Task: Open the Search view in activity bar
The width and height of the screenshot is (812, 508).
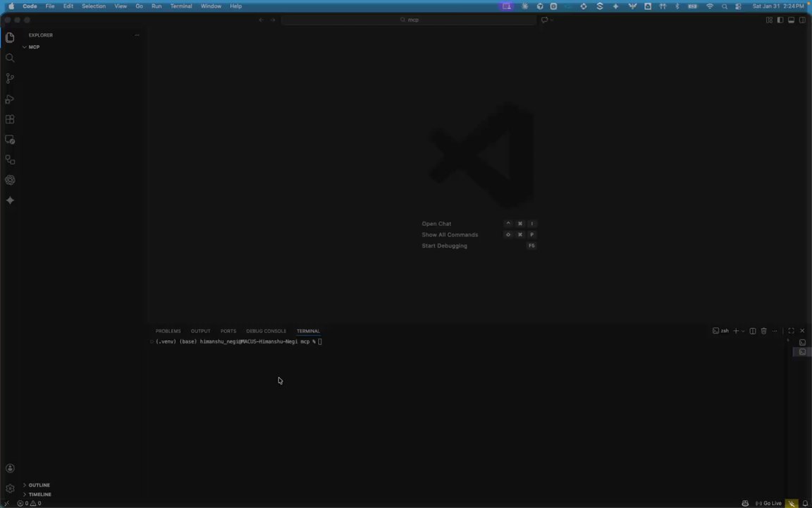Action: pyautogui.click(x=10, y=58)
